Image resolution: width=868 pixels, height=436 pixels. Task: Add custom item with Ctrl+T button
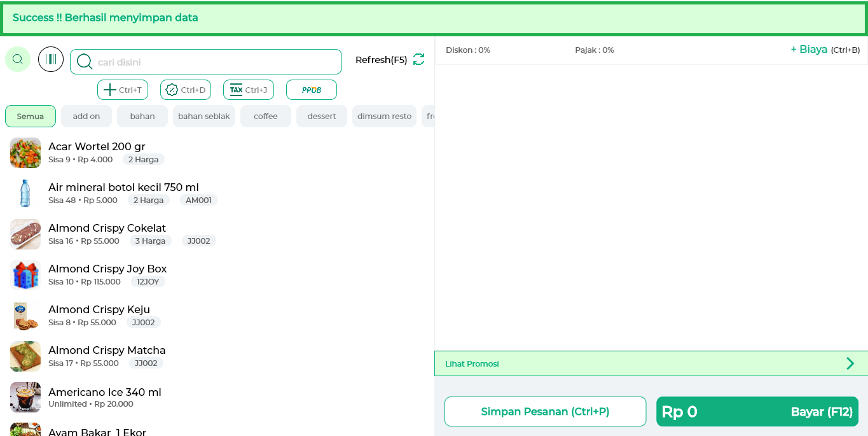[123, 90]
